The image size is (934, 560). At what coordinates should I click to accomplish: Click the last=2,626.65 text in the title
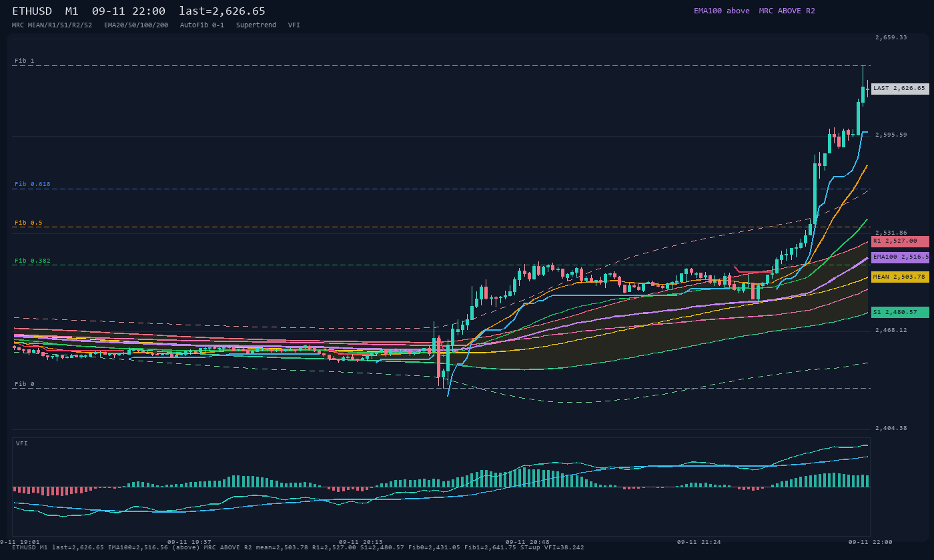click(x=222, y=11)
